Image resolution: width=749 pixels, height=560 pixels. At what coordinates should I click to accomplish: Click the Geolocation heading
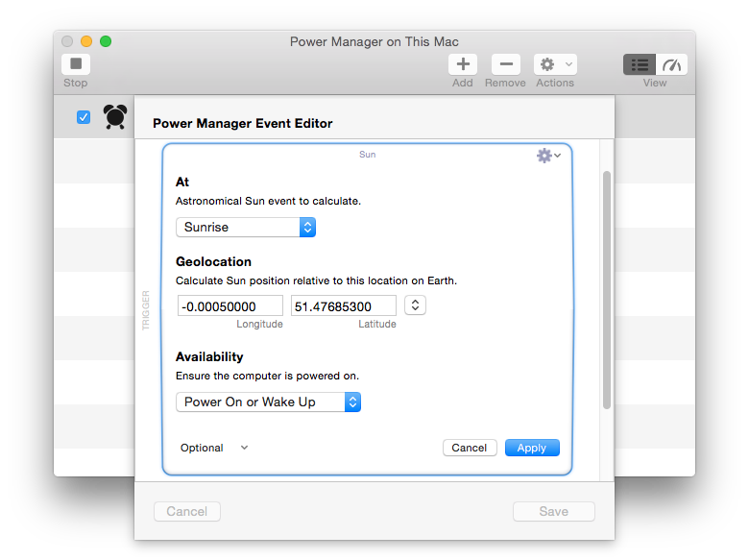213,262
